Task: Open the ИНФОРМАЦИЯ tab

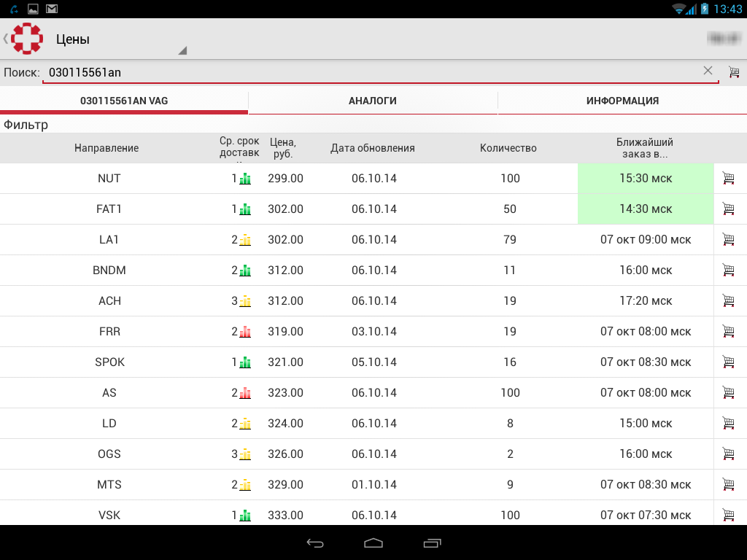Action: (622, 101)
